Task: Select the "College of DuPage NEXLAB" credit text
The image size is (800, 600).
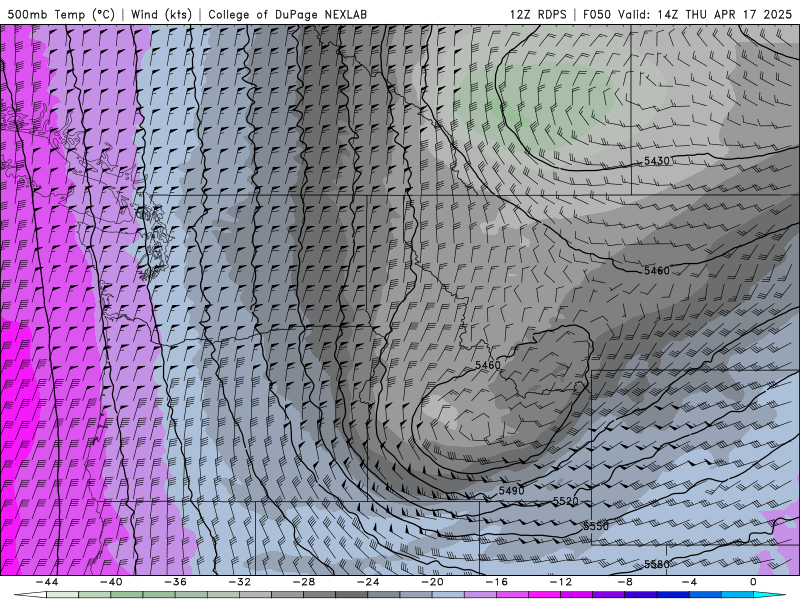Action: pos(287,14)
